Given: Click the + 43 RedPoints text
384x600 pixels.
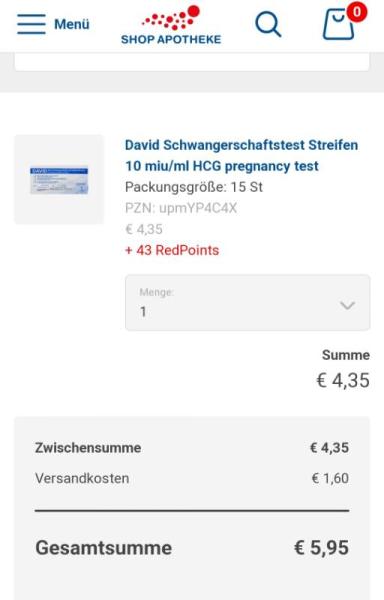Looking at the screenshot, I should click(x=172, y=250).
